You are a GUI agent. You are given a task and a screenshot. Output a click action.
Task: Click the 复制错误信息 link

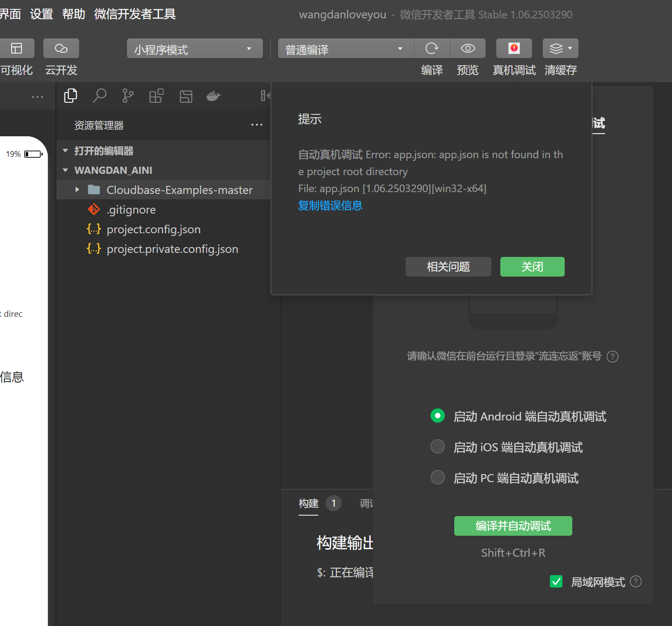click(x=330, y=206)
